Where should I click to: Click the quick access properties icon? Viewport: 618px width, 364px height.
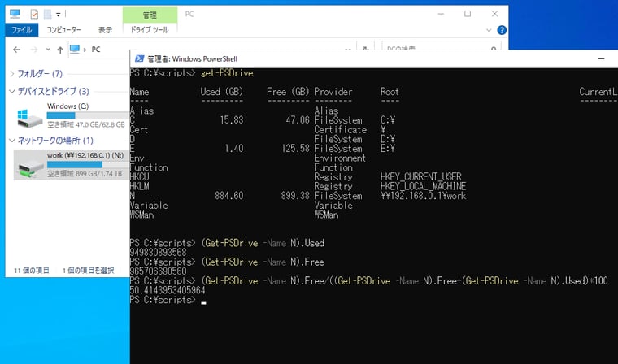click(34, 14)
